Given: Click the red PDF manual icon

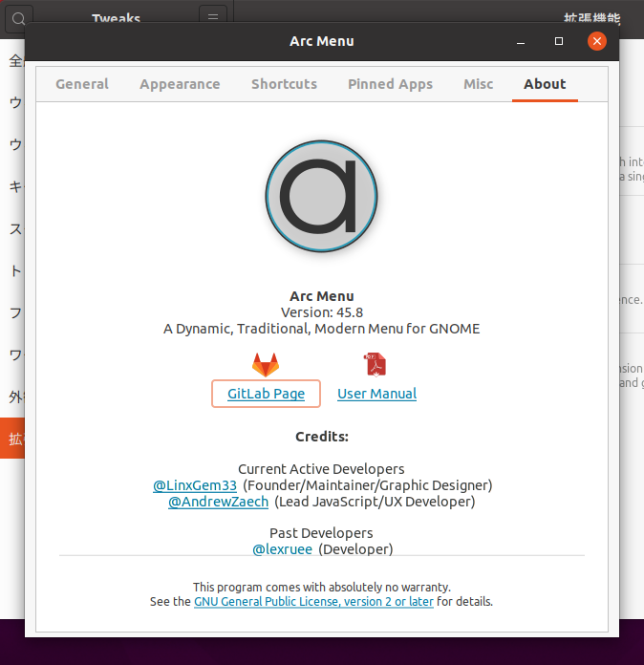Looking at the screenshot, I should click(376, 364).
